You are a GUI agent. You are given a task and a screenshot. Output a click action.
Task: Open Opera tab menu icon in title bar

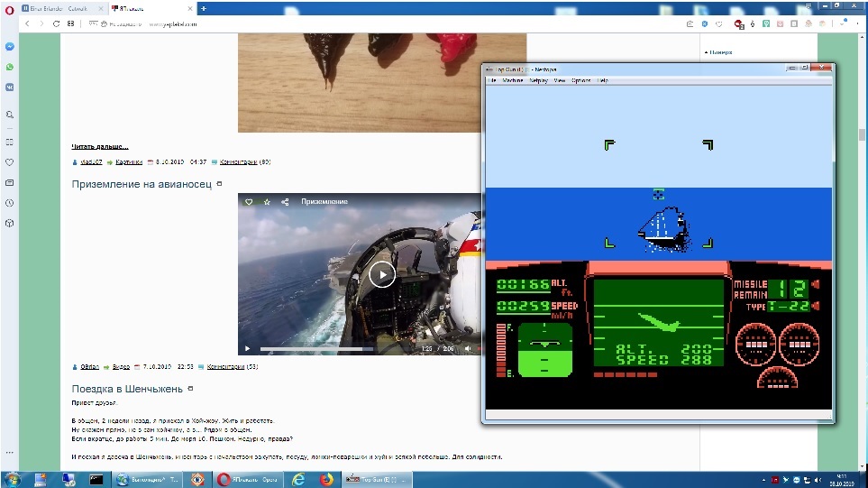click(809, 5)
